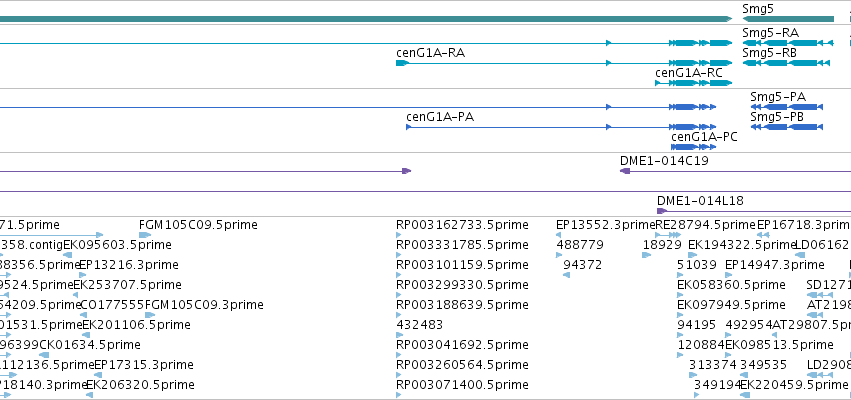Click the Smg5-RA transcript label
This screenshot has width=851, height=400.
[x=771, y=33]
